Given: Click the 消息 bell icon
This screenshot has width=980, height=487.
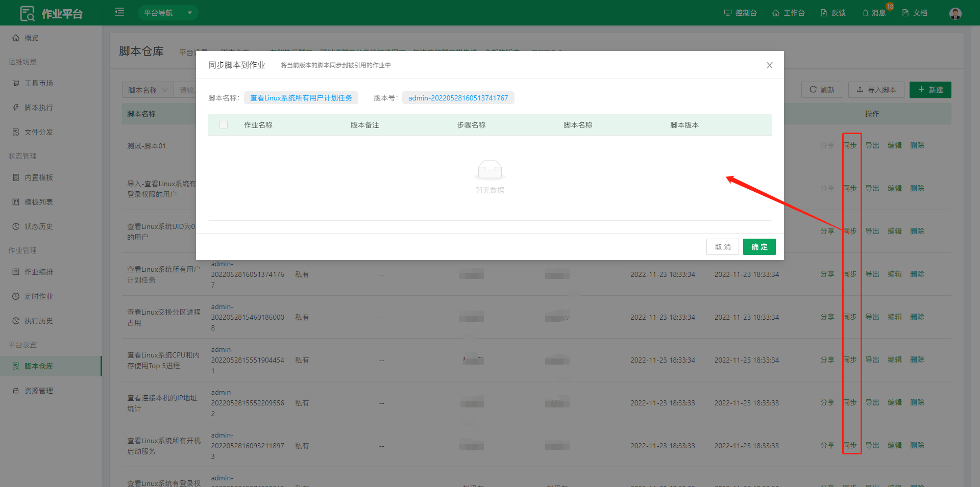Looking at the screenshot, I should [866, 13].
